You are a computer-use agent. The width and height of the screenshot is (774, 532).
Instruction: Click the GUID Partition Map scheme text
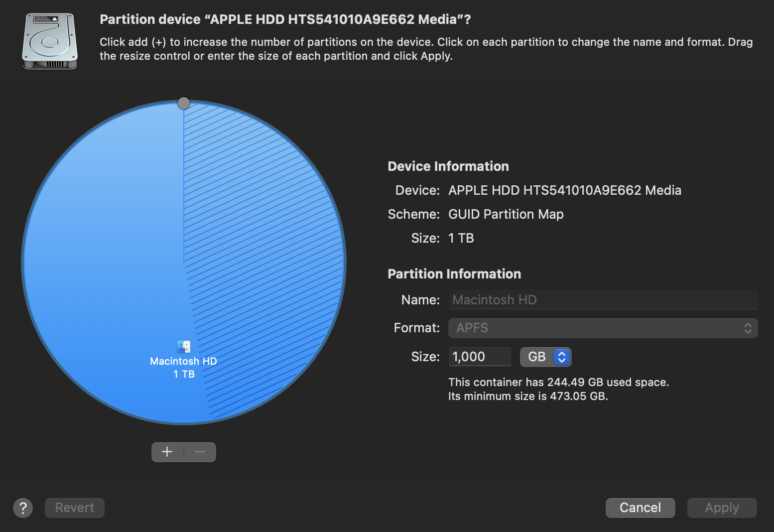[506, 214]
